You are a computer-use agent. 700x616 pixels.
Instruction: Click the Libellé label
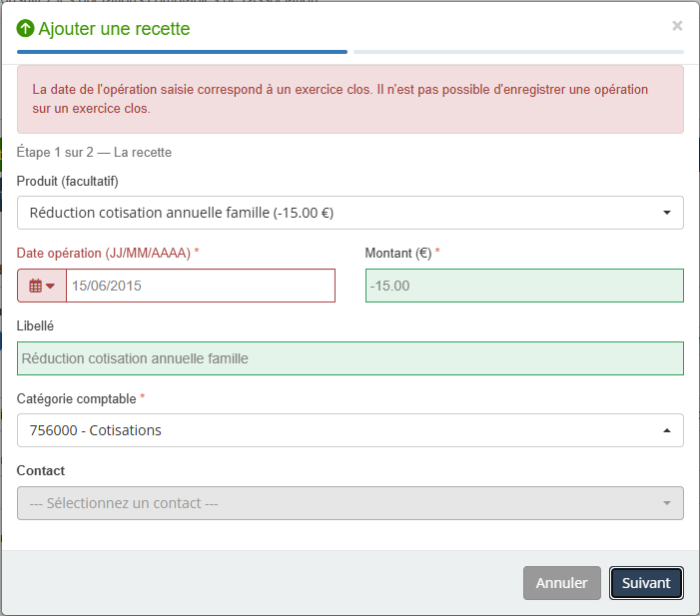(35, 325)
